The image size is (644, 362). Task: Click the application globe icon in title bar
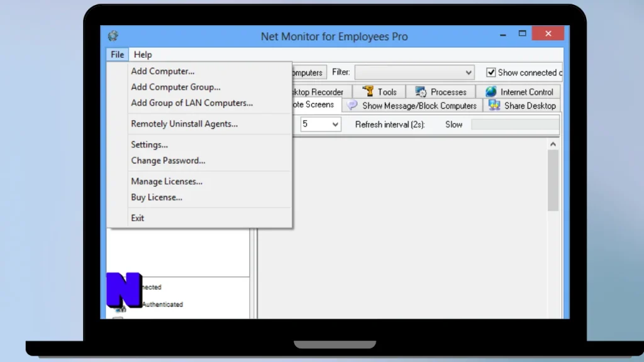(113, 36)
